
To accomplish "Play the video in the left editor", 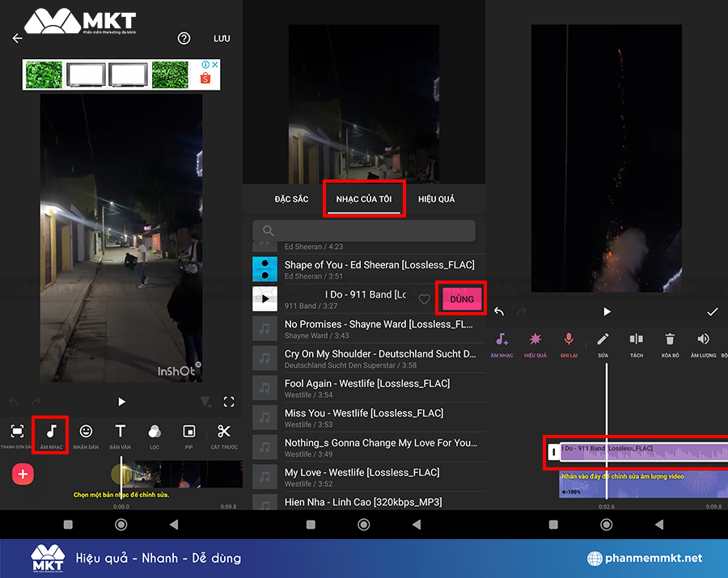I will point(121,402).
